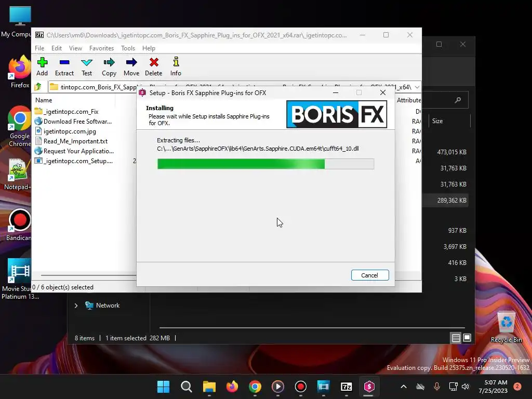Switch File Explorer to large thumbnails view icon
Image resolution: width=532 pixels, height=399 pixels.
pos(467,338)
